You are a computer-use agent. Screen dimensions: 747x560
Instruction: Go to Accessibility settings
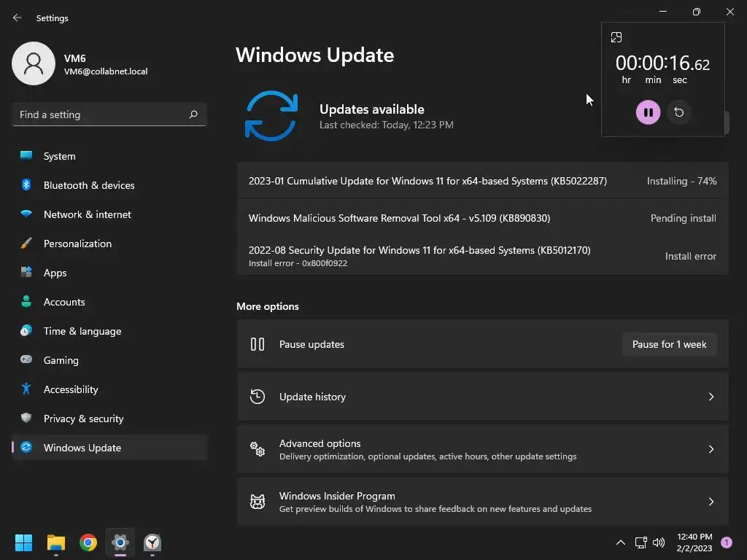109,389
